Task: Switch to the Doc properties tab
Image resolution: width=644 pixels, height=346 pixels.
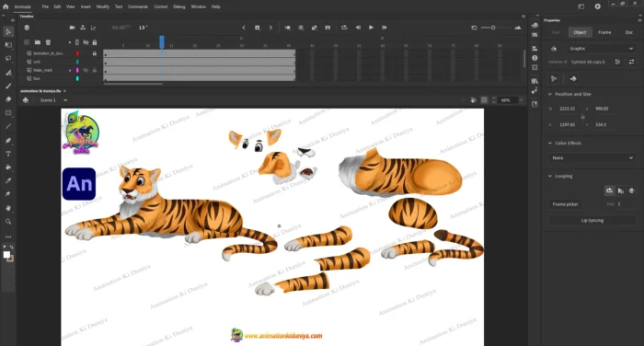Action: pos(628,32)
